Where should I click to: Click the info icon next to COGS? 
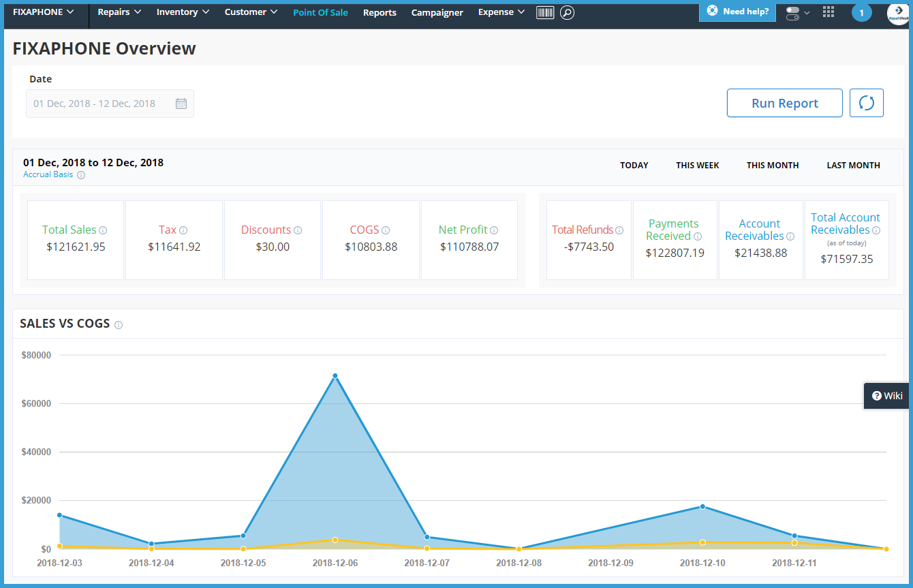pos(386,230)
